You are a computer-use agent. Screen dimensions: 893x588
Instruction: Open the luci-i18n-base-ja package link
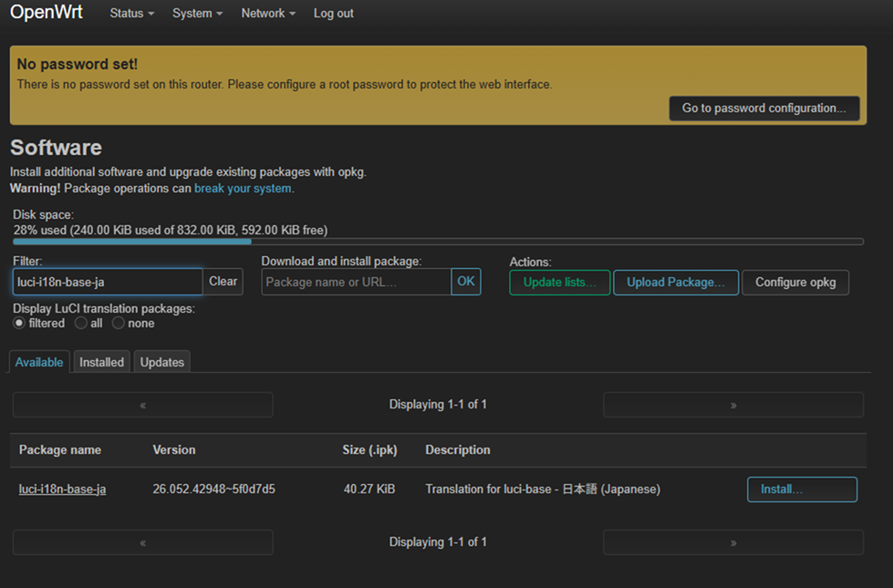pos(62,489)
